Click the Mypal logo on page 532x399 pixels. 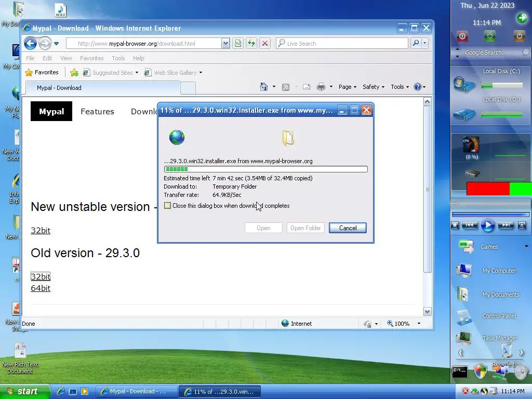[51, 111]
